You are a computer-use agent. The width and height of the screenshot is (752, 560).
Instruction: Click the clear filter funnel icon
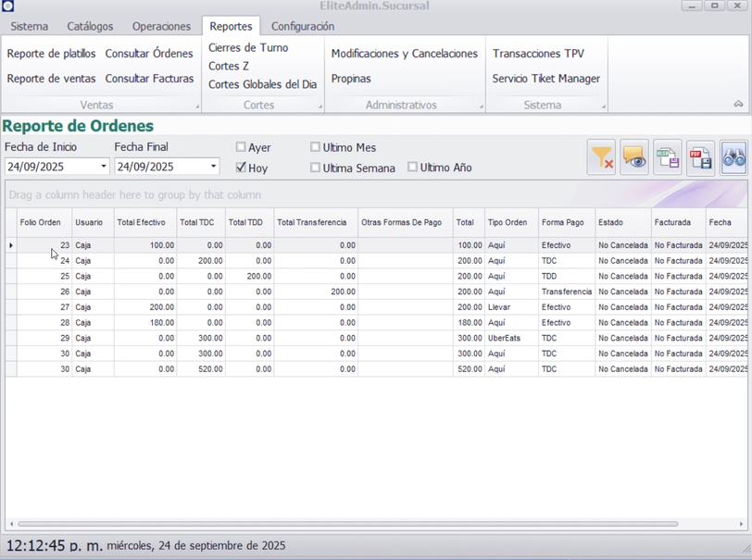[601, 158]
